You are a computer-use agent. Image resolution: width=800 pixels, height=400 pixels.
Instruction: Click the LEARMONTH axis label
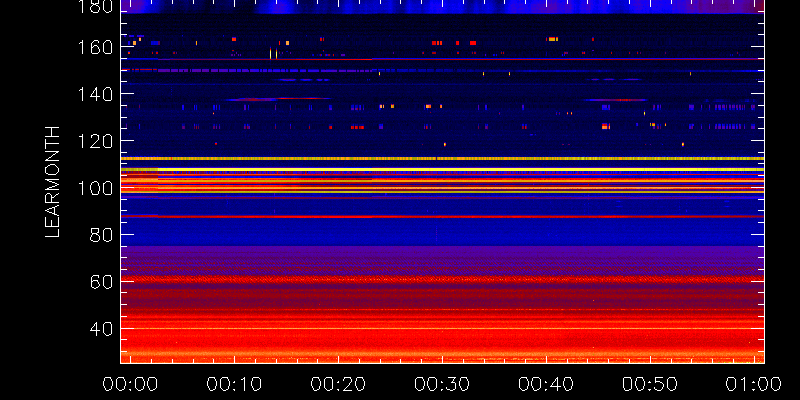click(x=53, y=182)
